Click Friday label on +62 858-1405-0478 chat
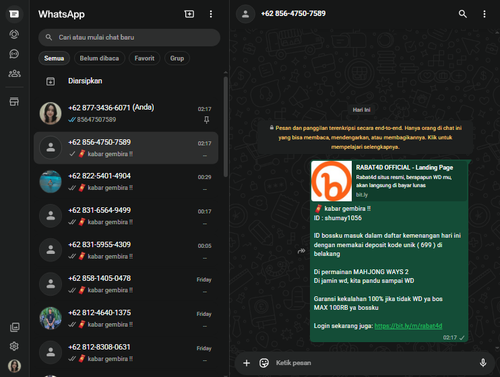Screen dimensions: 500x377 point(204,280)
